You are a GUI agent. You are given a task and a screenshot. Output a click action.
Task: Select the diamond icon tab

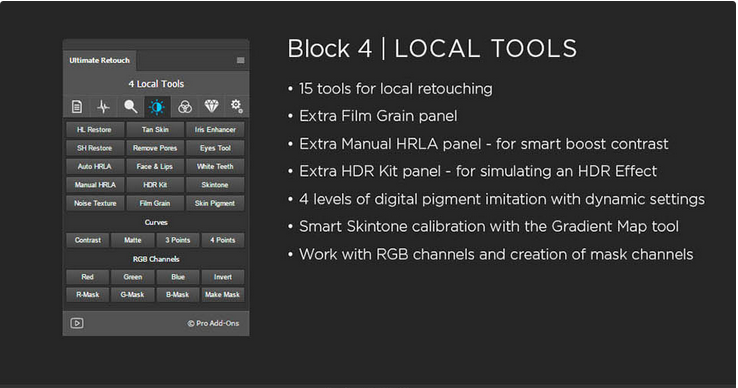[211, 106]
